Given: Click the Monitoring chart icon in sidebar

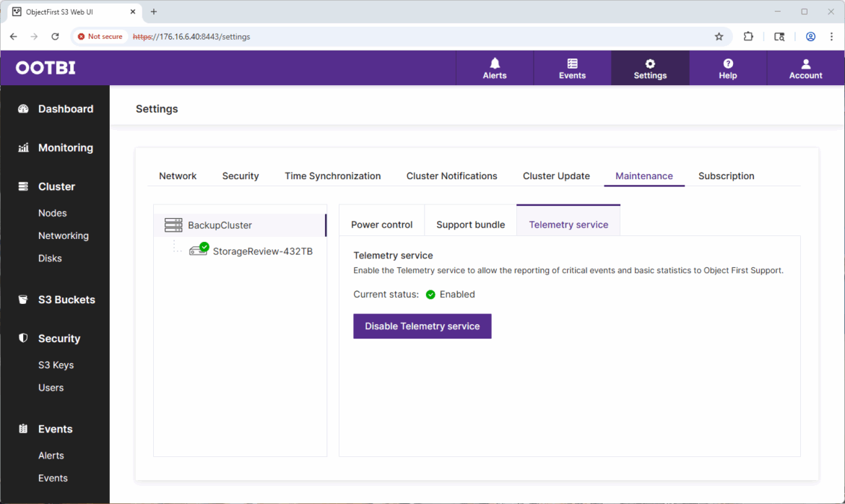Looking at the screenshot, I should 23,148.
